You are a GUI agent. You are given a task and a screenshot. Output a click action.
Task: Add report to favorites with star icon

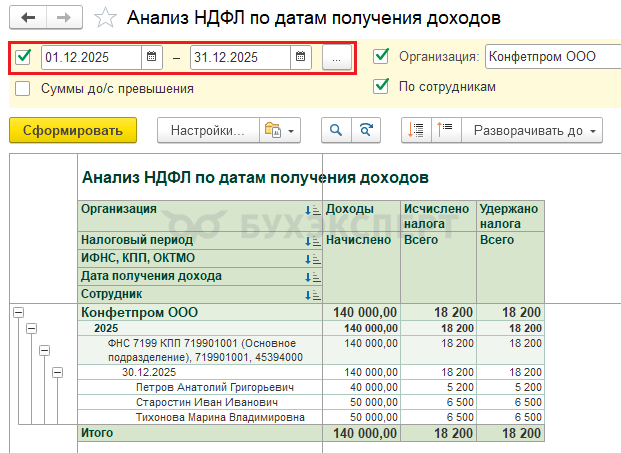(103, 18)
